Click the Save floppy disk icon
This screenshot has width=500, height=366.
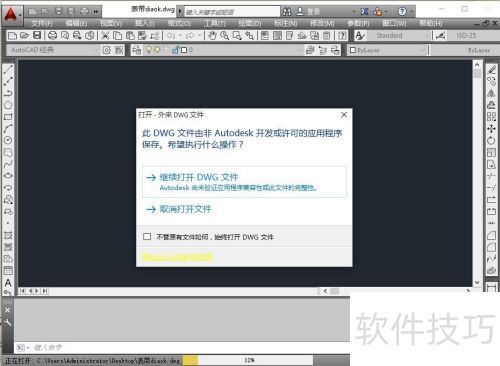[37, 35]
